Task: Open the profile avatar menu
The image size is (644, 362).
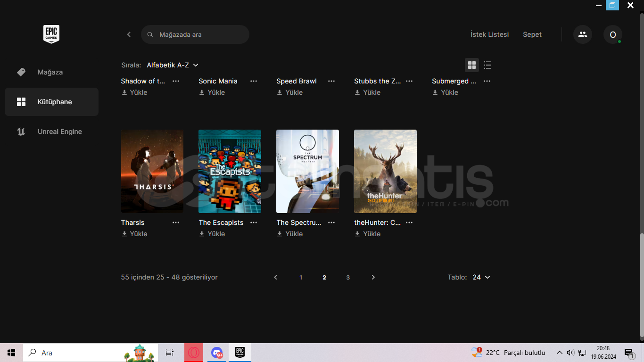Action: point(613,34)
